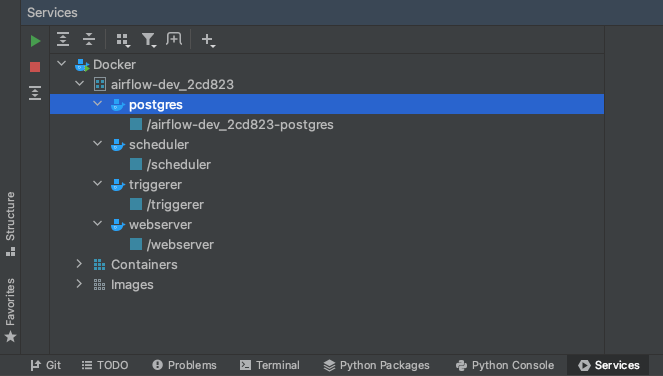Click the Add Service plus icon
This screenshot has height=376, width=663.
pyautogui.click(x=208, y=40)
